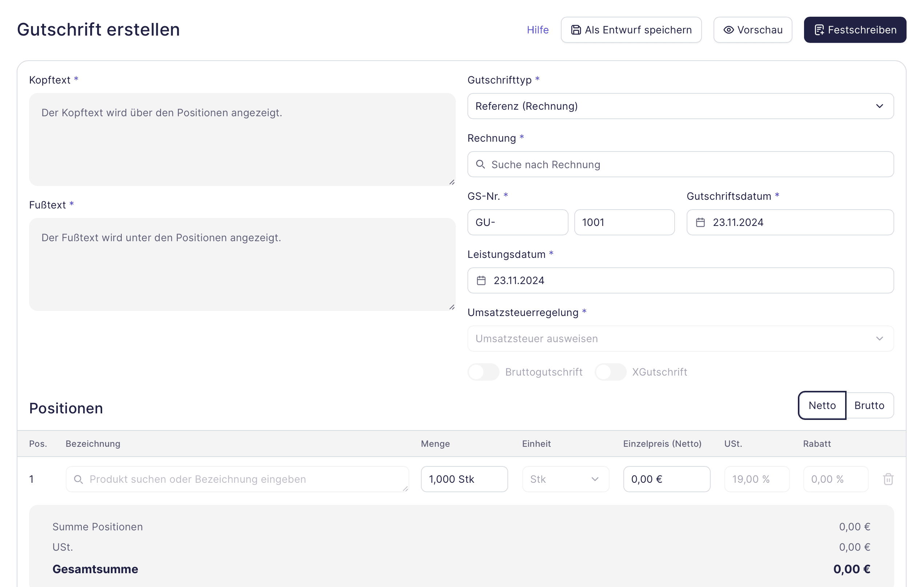Click the search icon in Bezeichnung field
This screenshot has height=587, width=924.
(78, 479)
